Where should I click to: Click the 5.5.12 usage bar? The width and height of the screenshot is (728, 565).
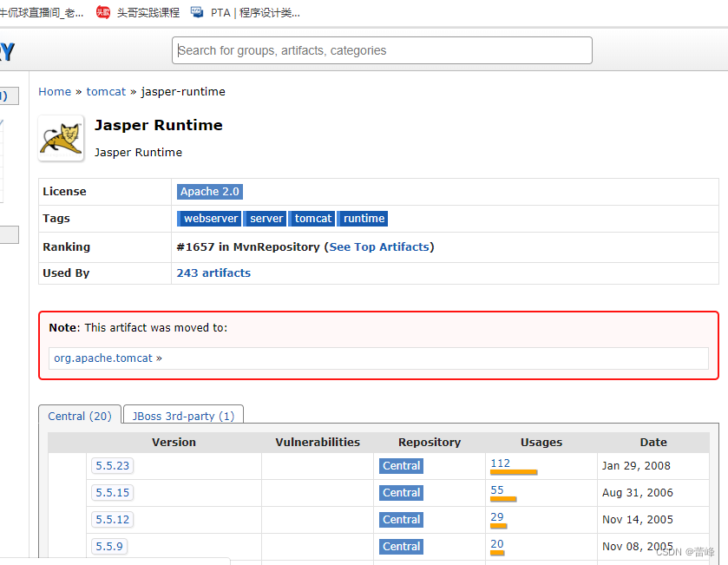coord(499,526)
